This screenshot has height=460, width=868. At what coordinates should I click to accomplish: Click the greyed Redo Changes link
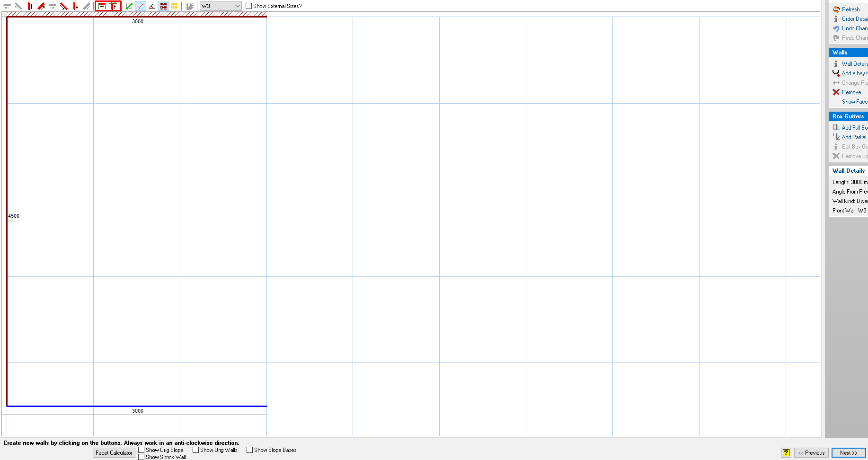855,38
